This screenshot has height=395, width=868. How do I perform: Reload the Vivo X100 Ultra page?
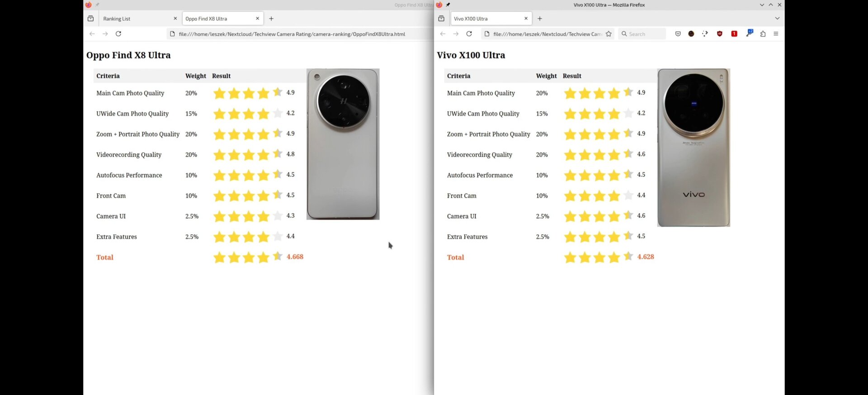coord(469,34)
